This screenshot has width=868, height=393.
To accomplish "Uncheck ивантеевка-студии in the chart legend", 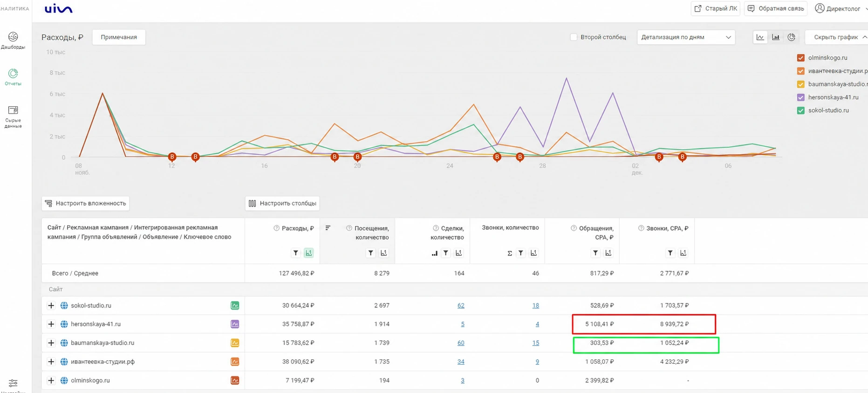I will (x=801, y=71).
